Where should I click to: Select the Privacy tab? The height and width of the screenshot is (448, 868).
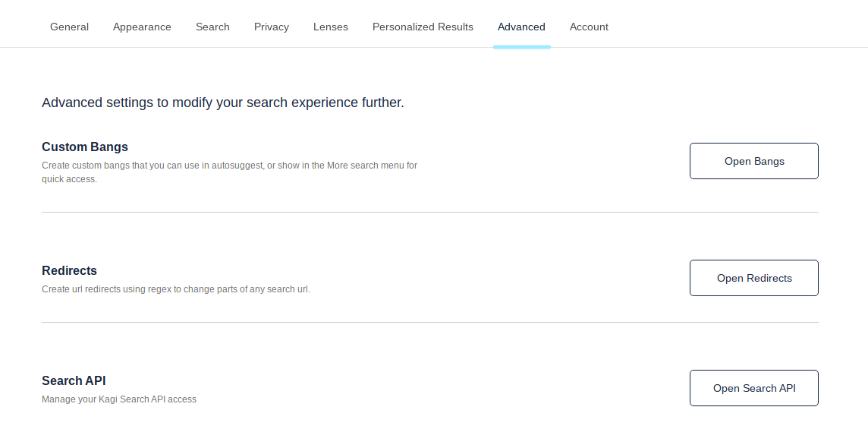pos(272,27)
